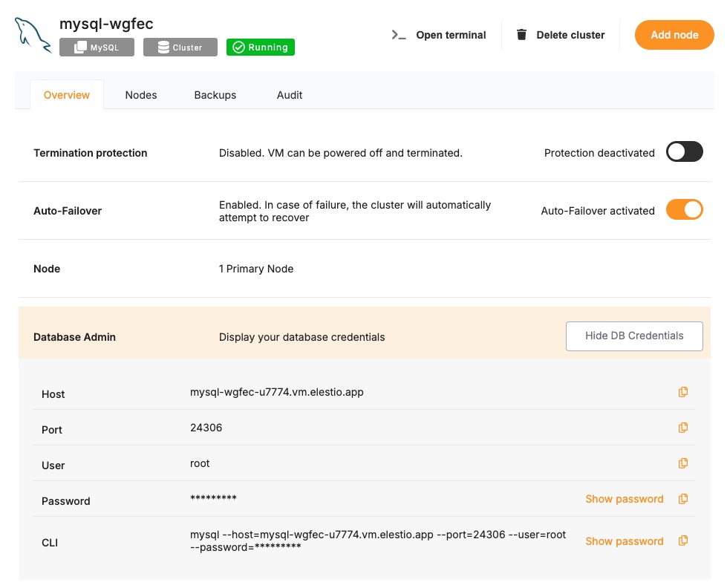Select the Overview tab
The height and width of the screenshot is (588, 727).
pyautogui.click(x=67, y=95)
